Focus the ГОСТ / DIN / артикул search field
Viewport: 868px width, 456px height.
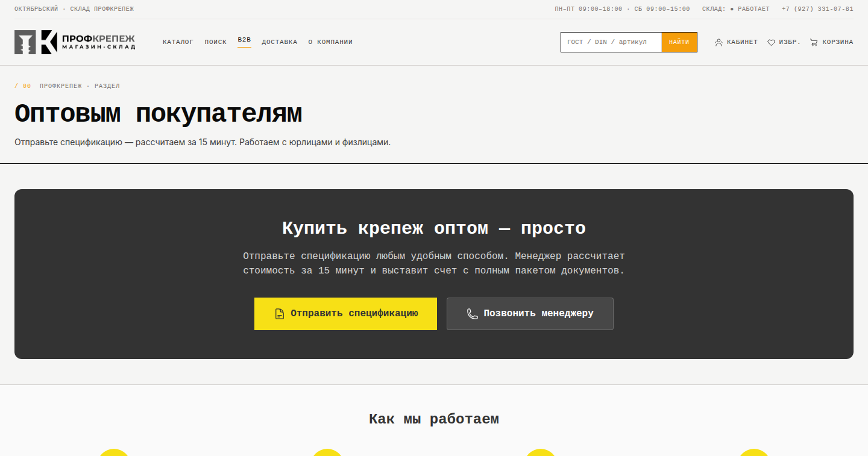tap(611, 42)
